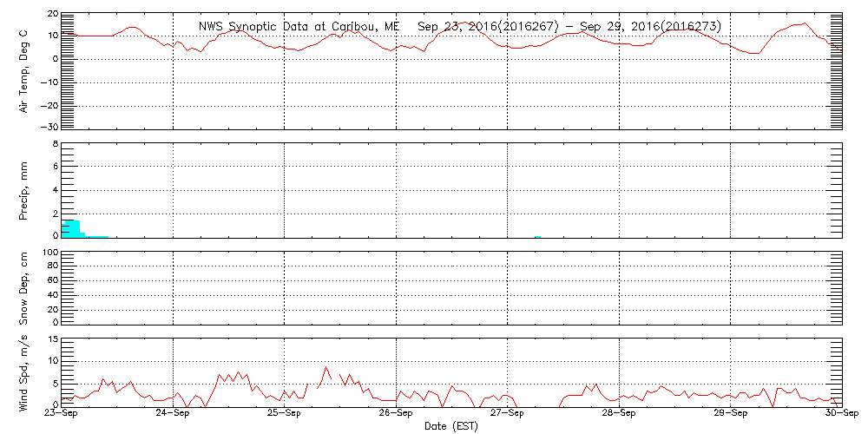This screenshot has width=868, height=434.
Task: Click the 'Date (EST)' x-axis title
Action: tap(451, 426)
